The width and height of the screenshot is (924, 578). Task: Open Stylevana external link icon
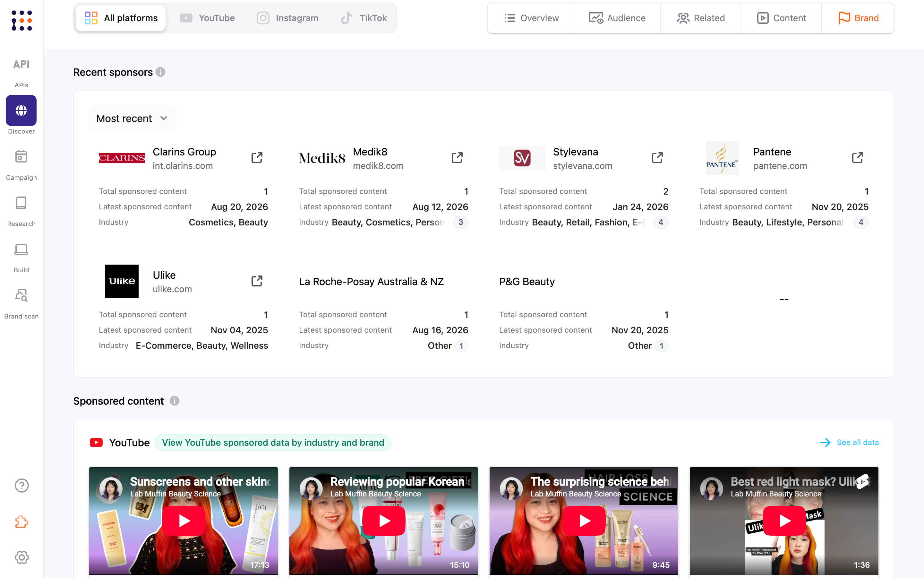657,157
